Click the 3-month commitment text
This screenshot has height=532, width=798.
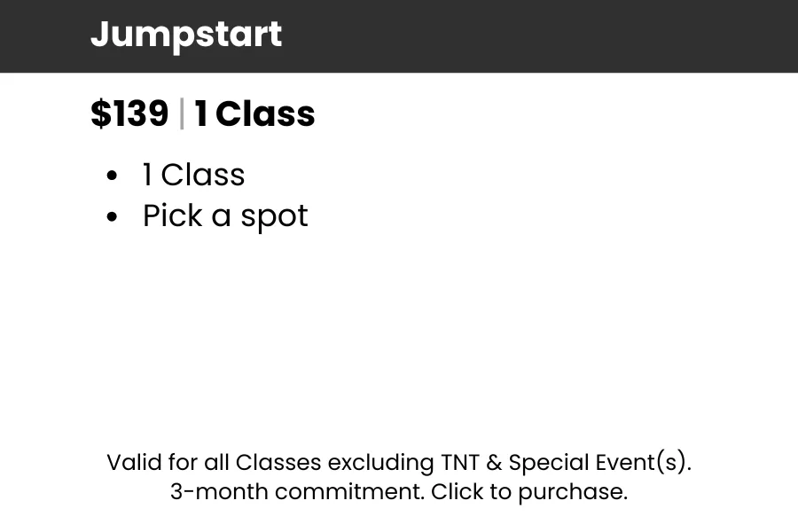coord(297,492)
